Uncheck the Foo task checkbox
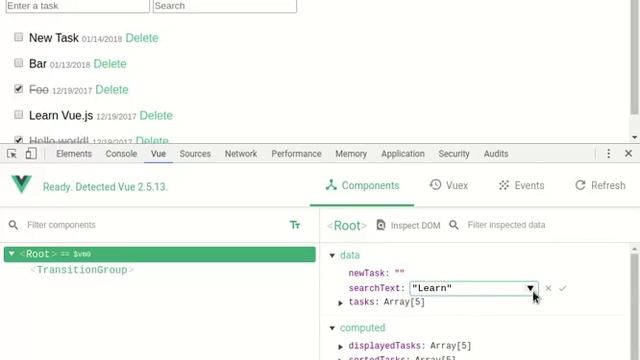 click(18, 89)
